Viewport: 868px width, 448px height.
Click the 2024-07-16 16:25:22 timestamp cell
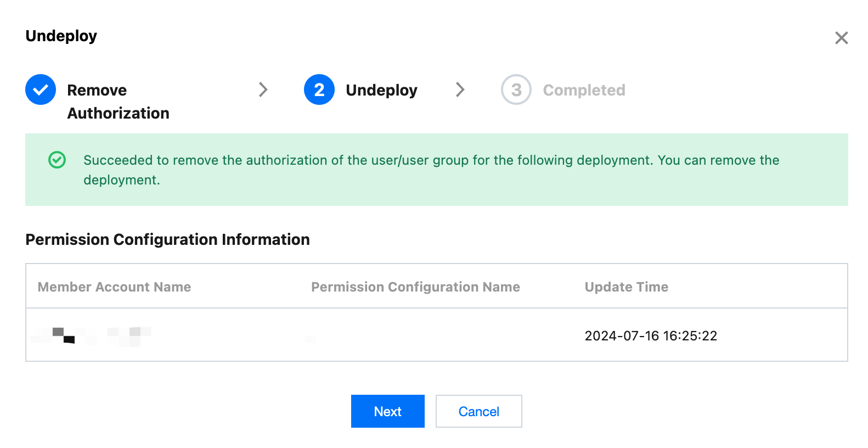click(x=651, y=335)
